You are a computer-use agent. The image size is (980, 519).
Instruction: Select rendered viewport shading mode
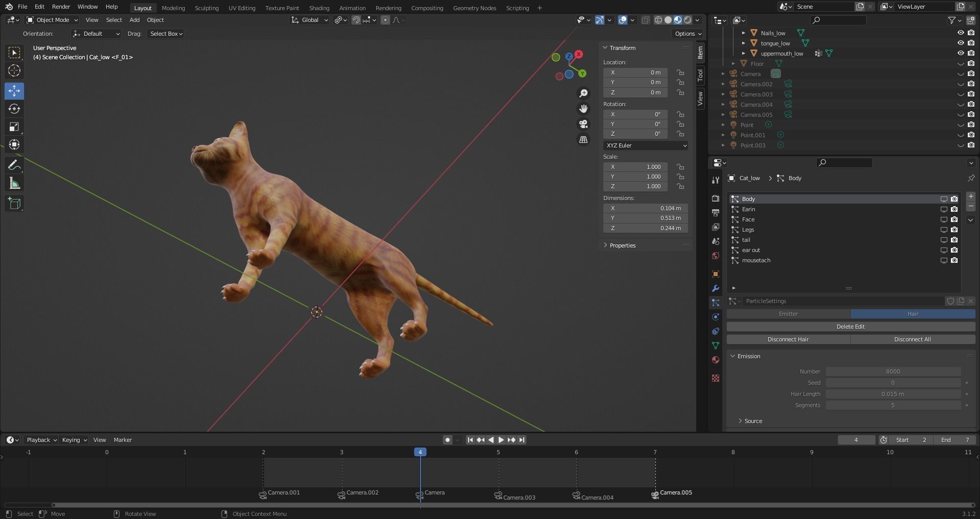tap(688, 20)
